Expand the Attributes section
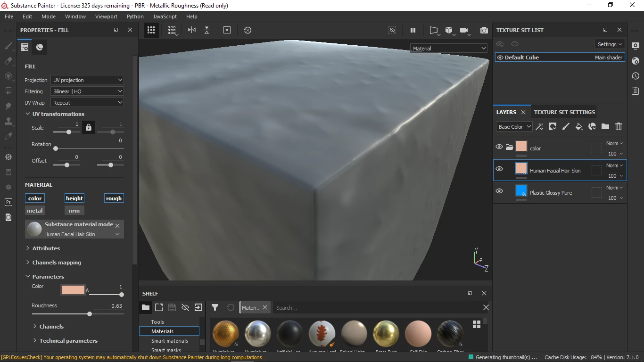This screenshot has height=362, width=644. point(28,248)
